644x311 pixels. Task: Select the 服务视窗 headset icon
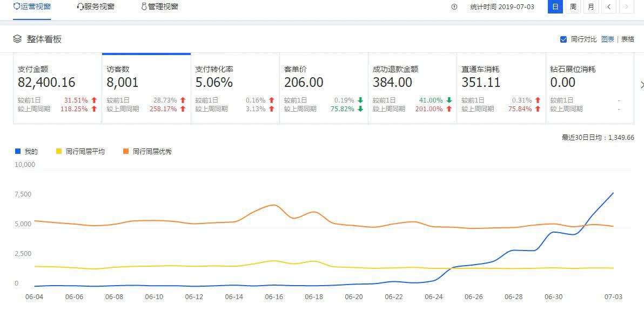pyautogui.click(x=80, y=7)
